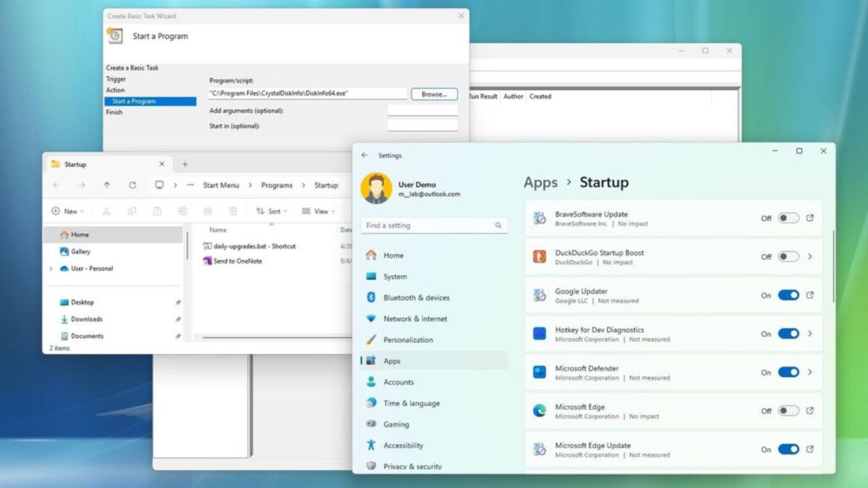Screen dimensions: 868x488
Task: Enable Microsoft Edge startup toggle
Action: tap(788, 411)
